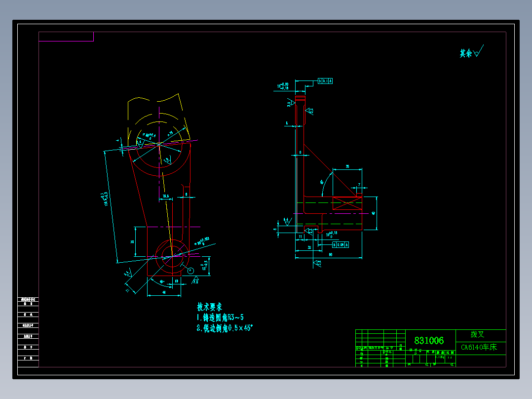
Task: Select the 其余 surface finish note
Action: 472,52
